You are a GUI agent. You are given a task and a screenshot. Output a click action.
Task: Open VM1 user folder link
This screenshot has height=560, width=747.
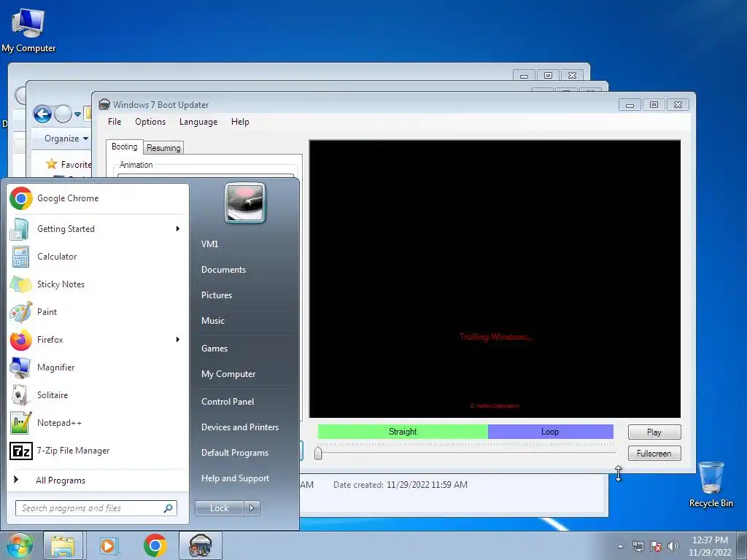(209, 244)
